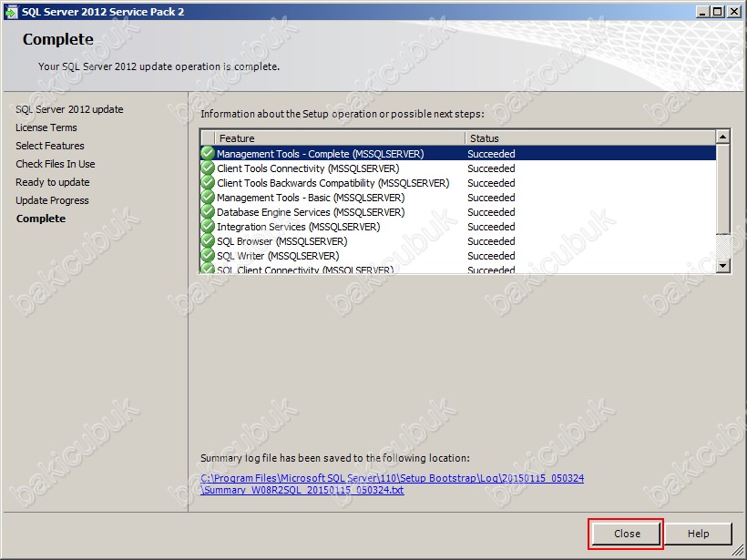Select the Client Tools Backwards Compatibility row
This screenshot has width=747, height=560.
point(458,183)
